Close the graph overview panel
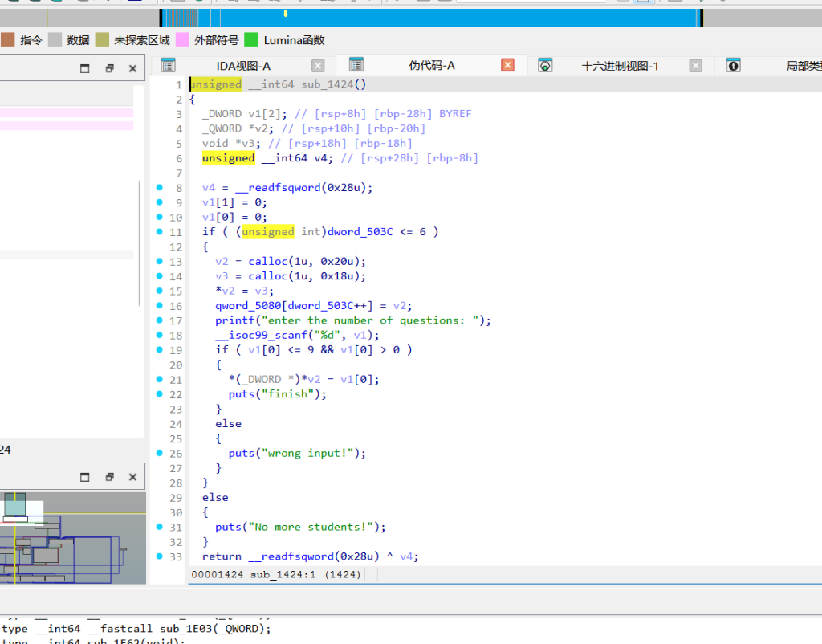822x644 pixels. [x=132, y=477]
